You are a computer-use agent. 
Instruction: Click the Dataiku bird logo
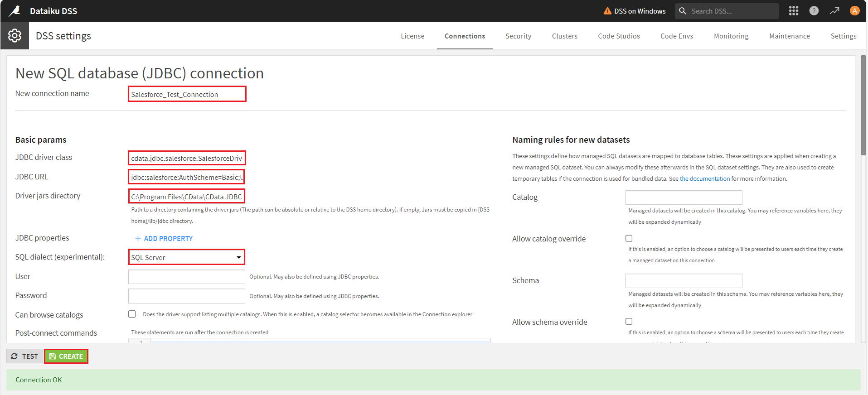[x=15, y=11]
